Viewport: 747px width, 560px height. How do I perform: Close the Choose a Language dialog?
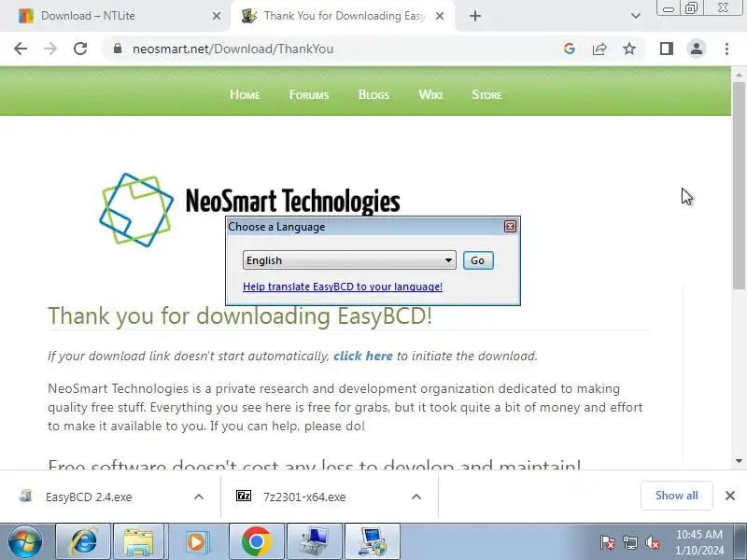click(x=510, y=227)
